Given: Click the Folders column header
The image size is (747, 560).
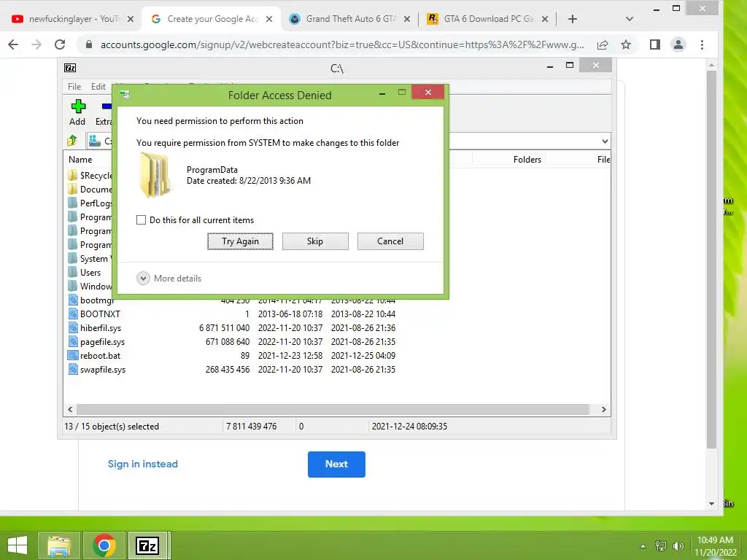Looking at the screenshot, I should pyautogui.click(x=527, y=160).
